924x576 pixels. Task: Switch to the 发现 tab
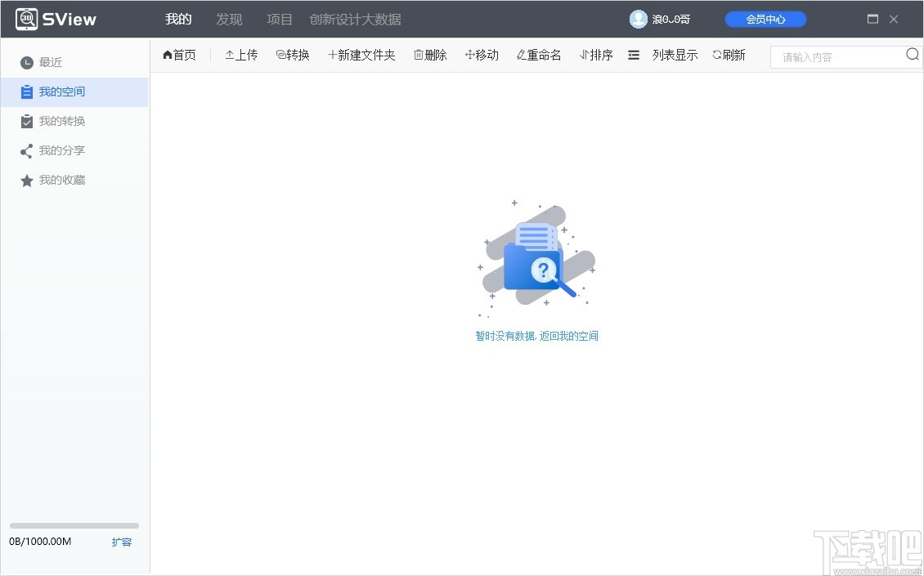(x=229, y=19)
